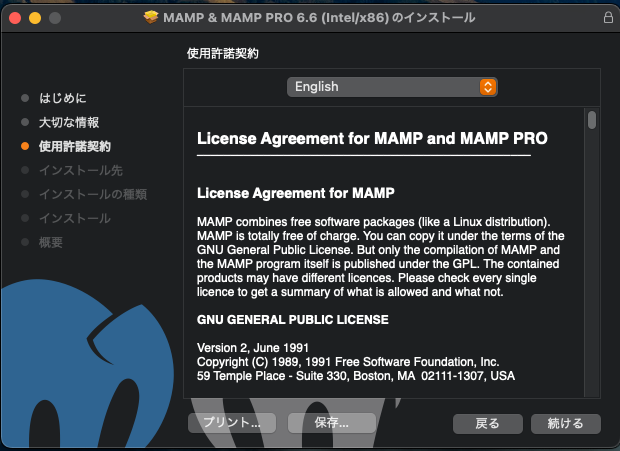Click the インストール先 step in the sidebar
This screenshot has width=620, height=451.
[x=75, y=170]
